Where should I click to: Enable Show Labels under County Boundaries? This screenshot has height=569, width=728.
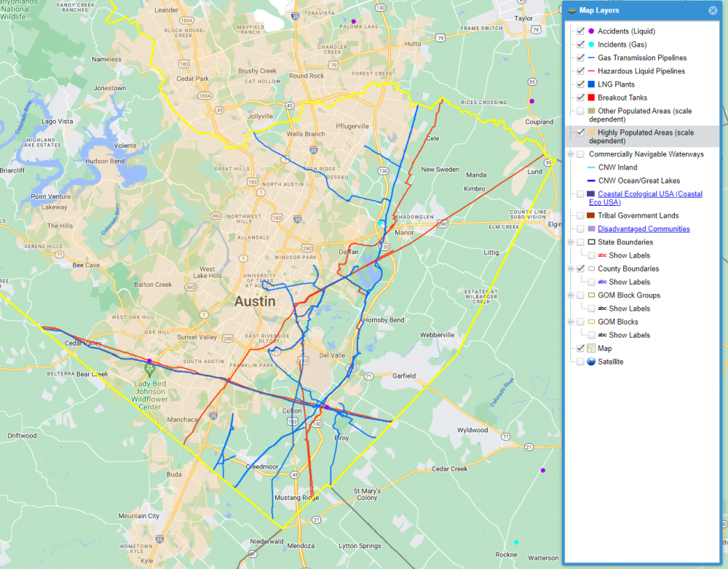click(x=591, y=282)
